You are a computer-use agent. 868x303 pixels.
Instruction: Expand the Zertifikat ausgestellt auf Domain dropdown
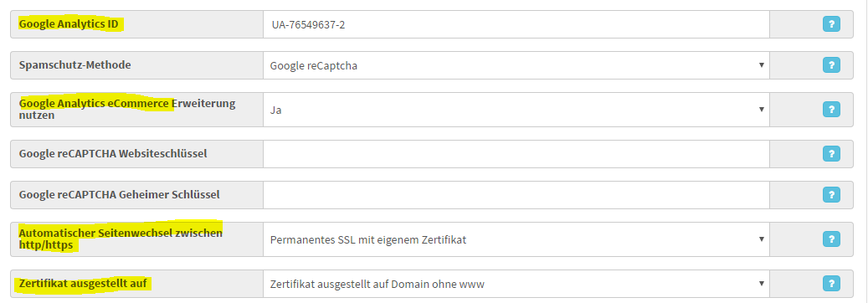516,284
